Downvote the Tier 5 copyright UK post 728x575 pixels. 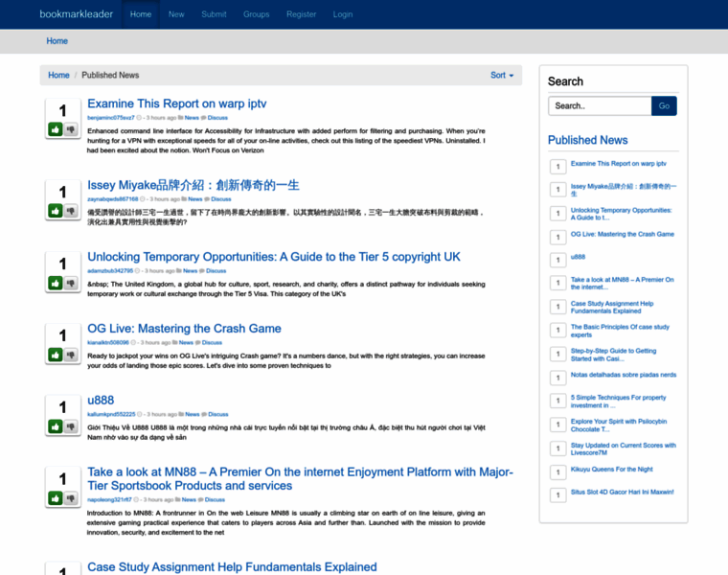click(x=71, y=283)
